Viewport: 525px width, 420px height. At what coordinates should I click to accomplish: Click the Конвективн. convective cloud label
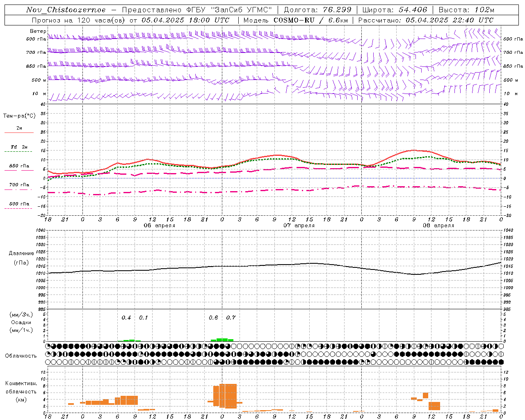[x=21, y=383]
